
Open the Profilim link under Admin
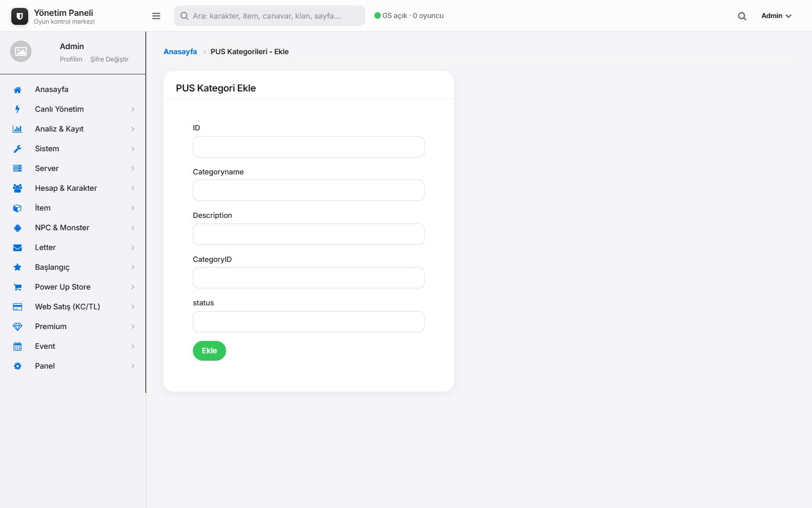pyautogui.click(x=71, y=59)
